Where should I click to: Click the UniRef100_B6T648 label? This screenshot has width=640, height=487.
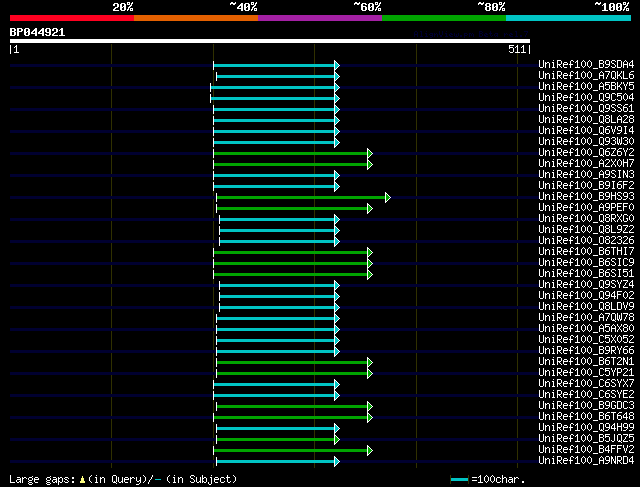(586, 417)
